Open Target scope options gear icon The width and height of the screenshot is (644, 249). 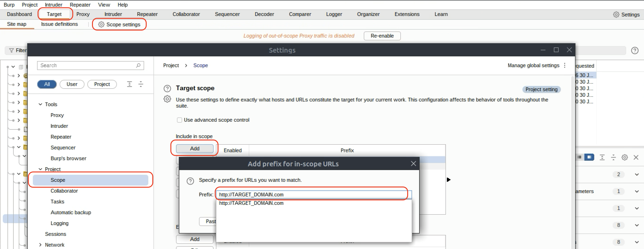pos(167,99)
